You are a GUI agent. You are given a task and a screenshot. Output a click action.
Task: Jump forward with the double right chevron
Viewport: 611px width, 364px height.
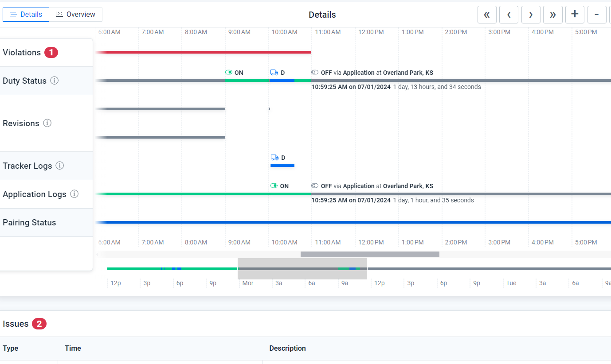(x=552, y=15)
